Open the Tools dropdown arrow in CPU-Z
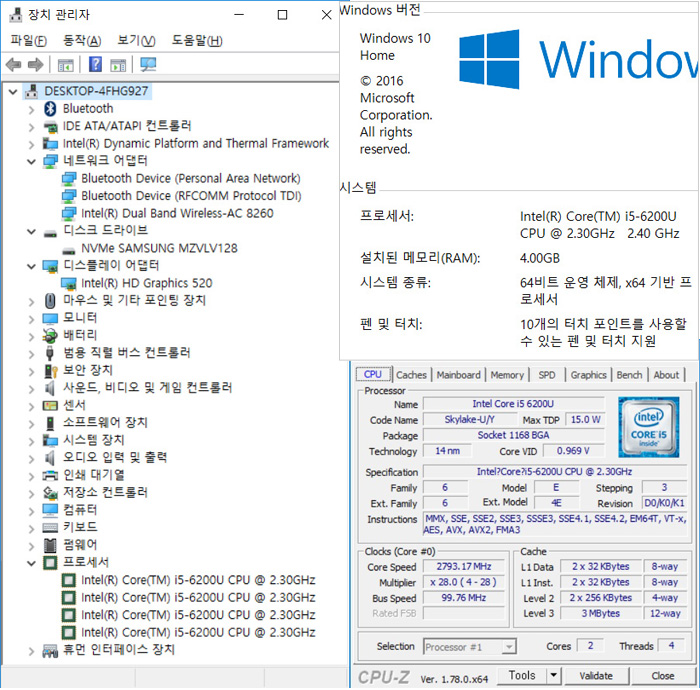The height and width of the screenshot is (690, 700). tap(554, 675)
